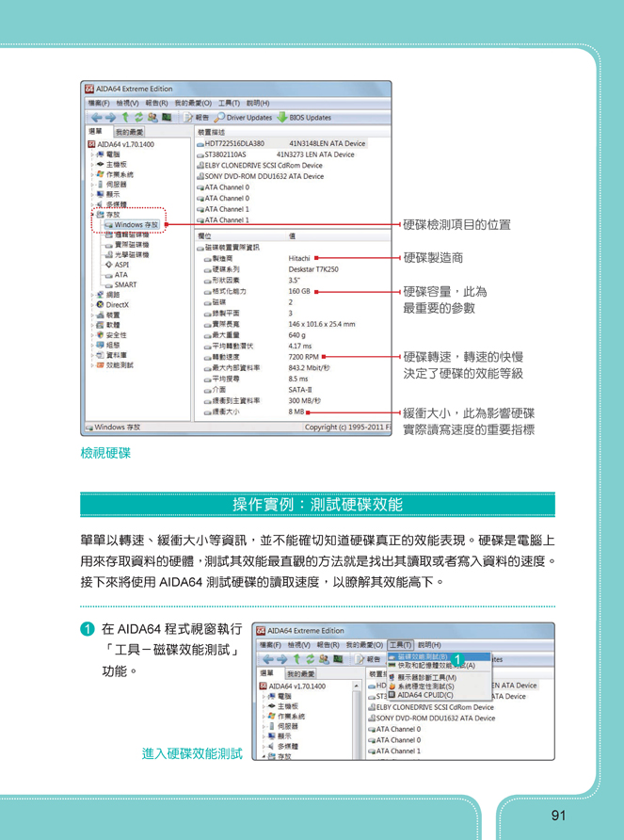Expand DirectX node in disk-details window tree

[91, 305]
